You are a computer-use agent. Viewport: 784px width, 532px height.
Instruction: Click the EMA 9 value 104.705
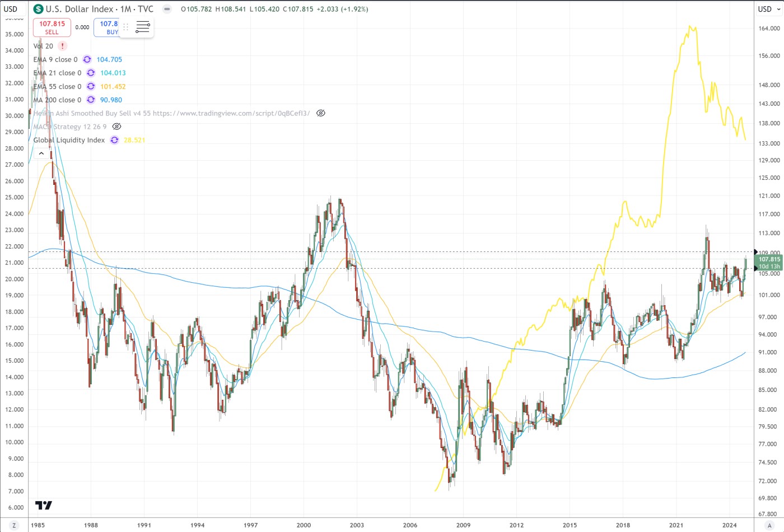tap(109, 59)
